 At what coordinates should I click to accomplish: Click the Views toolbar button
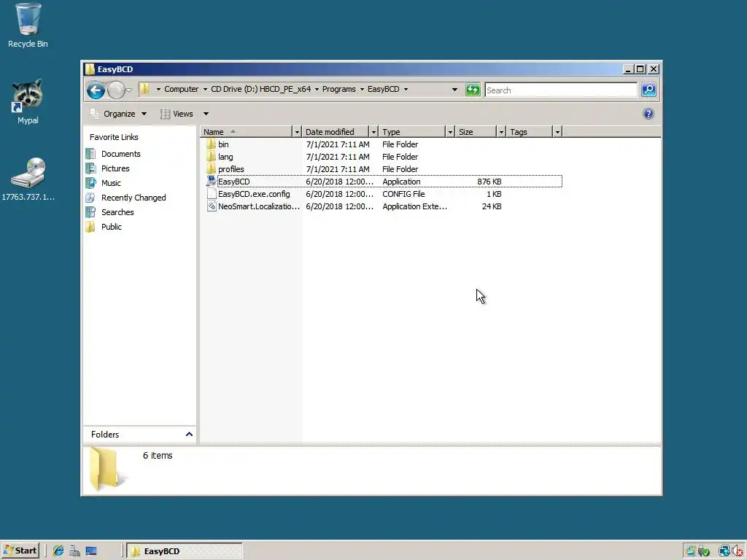[177, 114]
